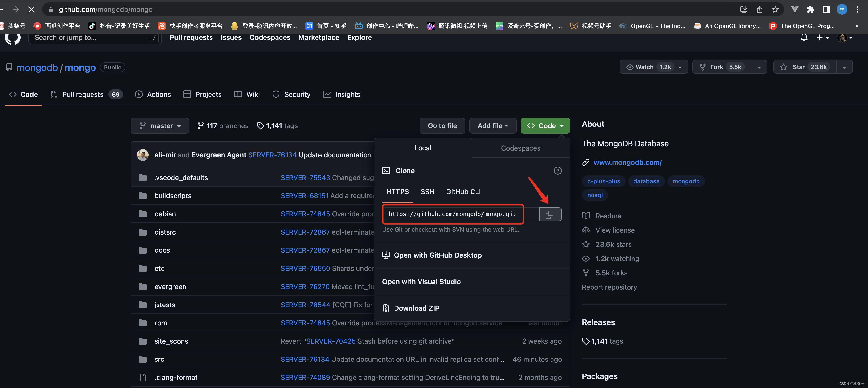868x388 pixels.
Task: Click Go to file button
Action: [x=442, y=126]
